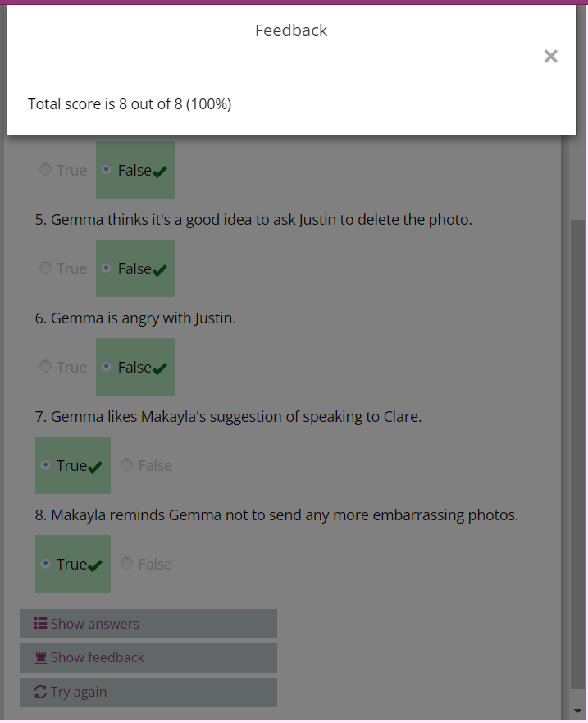588x723 pixels.
Task: Click the circular arrows icon on Try again
Action: [x=40, y=692]
